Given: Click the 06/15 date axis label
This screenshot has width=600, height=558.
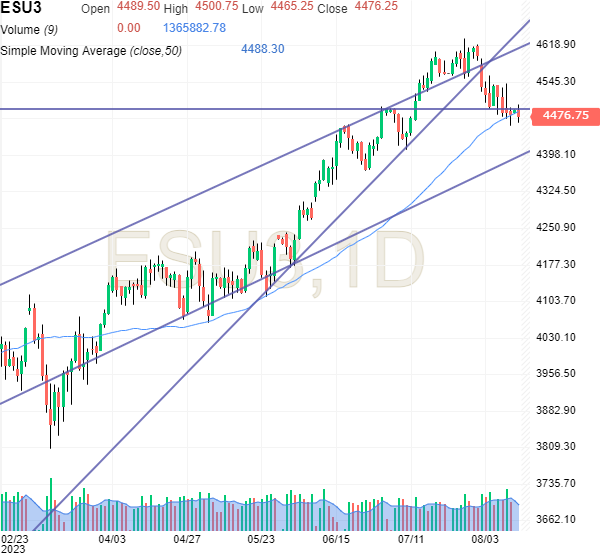Looking at the screenshot, I should [x=336, y=538].
